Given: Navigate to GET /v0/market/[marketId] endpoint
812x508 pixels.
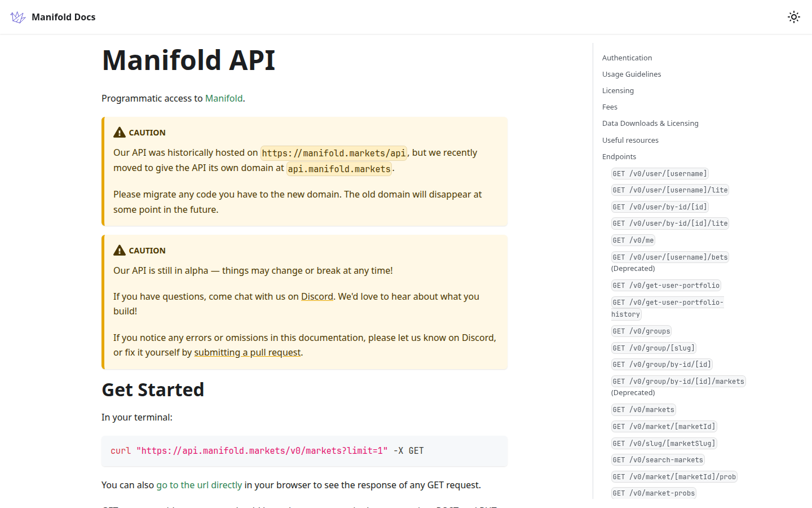Looking at the screenshot, I should click(664, 426).
